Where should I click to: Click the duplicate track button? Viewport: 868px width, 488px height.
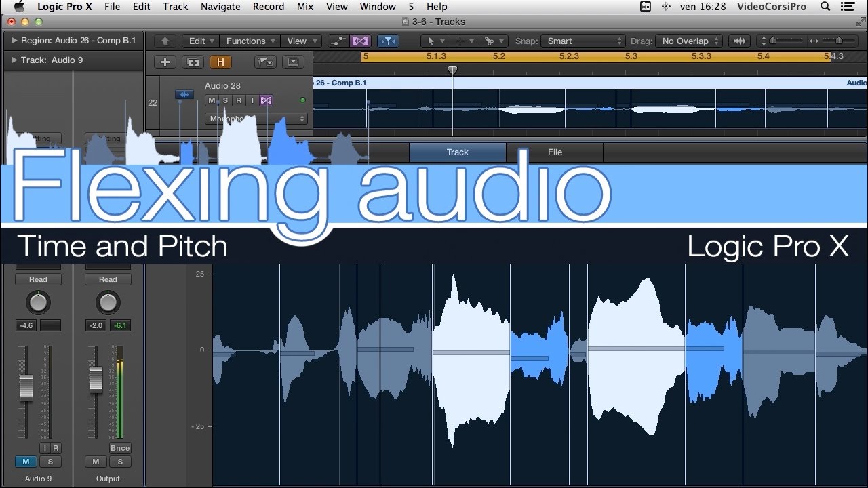pos(194,62)
